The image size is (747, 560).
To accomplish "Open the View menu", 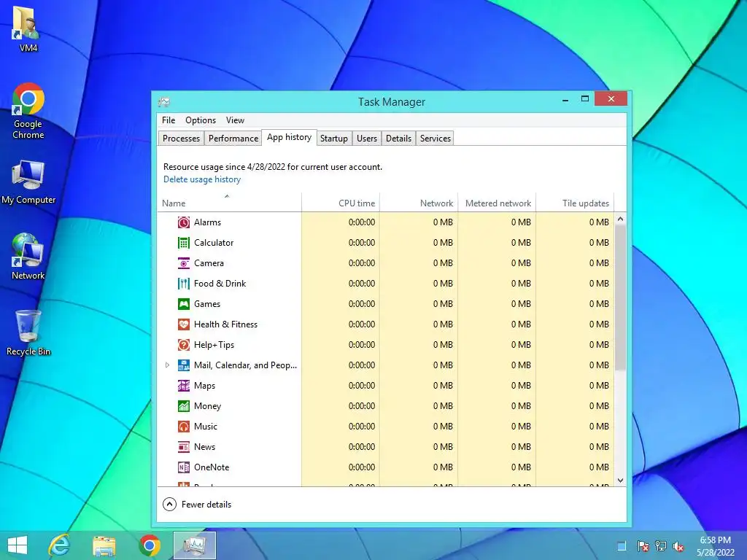I will [x=235, y=120].
